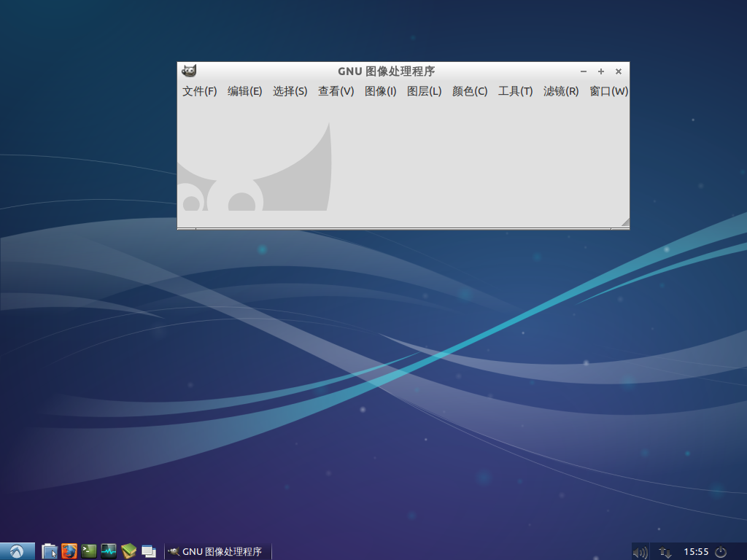
Task: Click the green books icon in taskbar
Action: pos(128,551)
